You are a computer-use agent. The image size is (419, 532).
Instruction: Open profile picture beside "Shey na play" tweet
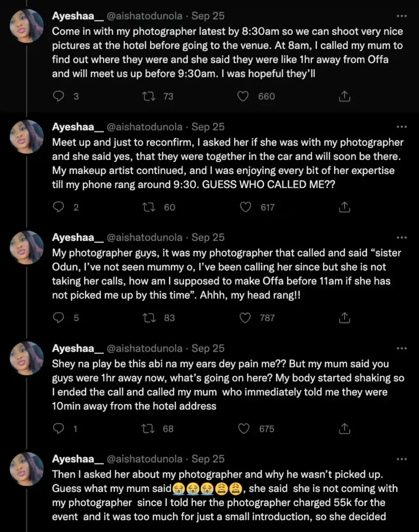coord(27,358)
